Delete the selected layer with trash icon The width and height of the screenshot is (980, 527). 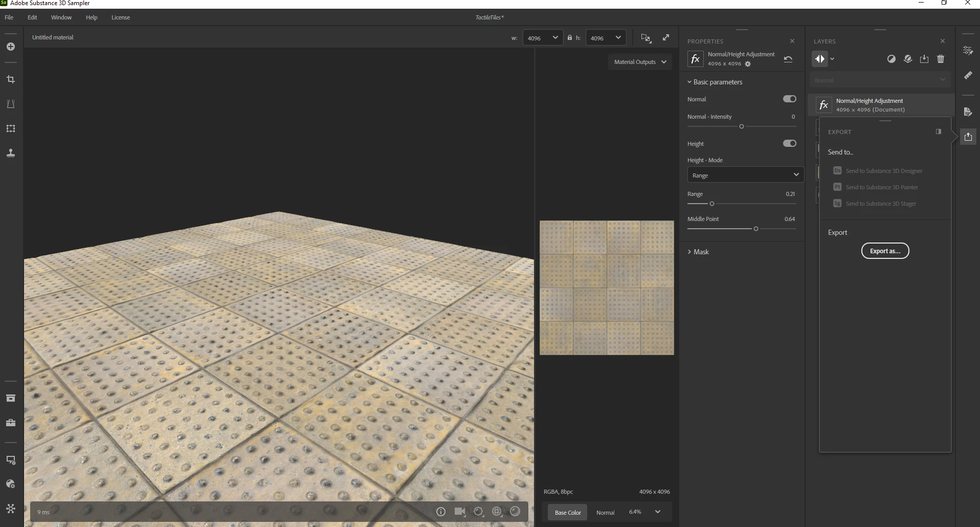pyautogui.click(x=941, y=59)
